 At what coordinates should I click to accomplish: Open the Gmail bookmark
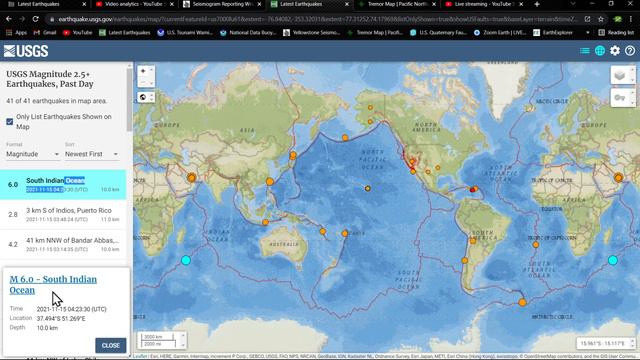(x=45, y=33)
